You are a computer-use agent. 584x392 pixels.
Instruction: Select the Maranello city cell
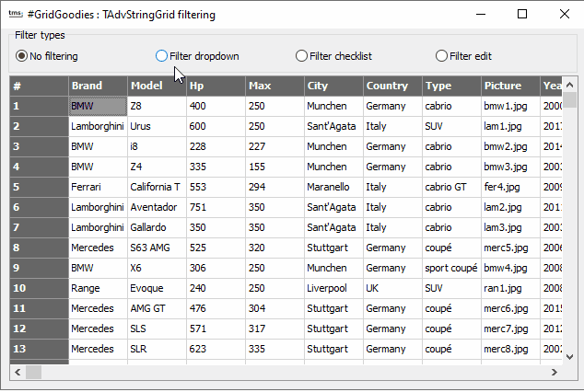click(x=333, y=187)
